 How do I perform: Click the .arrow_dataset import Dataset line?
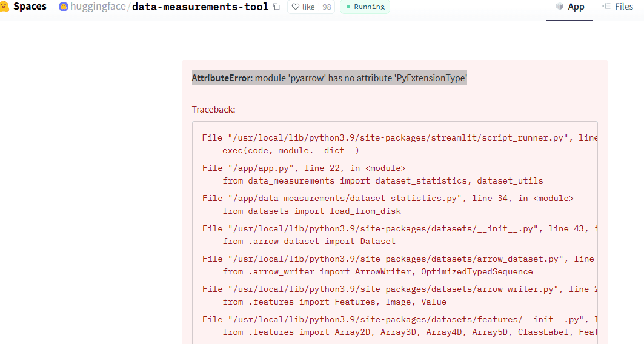click(309, 242)
